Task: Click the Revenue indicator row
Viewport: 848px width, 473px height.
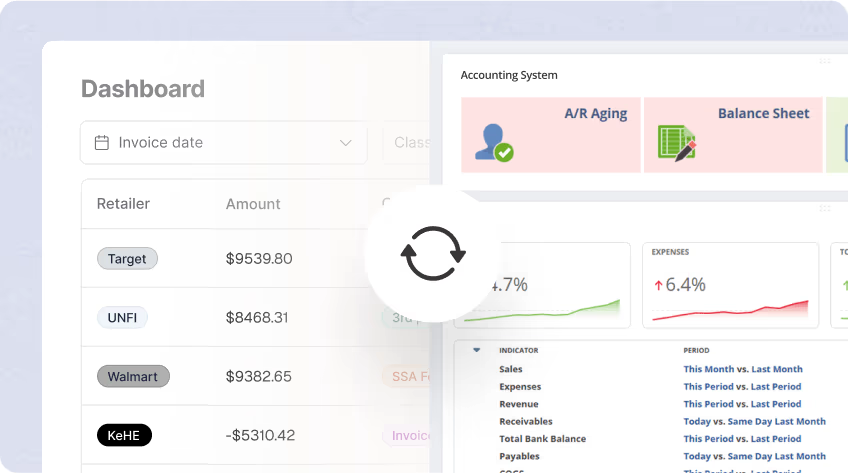Action: click(x=519, y=404)
